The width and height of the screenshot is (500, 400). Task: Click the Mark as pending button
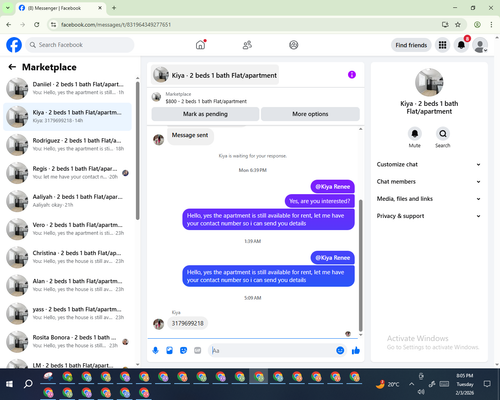pyautogui.click(x=205, y=114)
